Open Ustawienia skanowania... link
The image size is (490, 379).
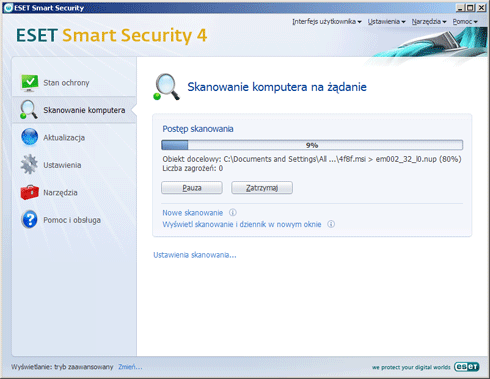pos(195,255)
